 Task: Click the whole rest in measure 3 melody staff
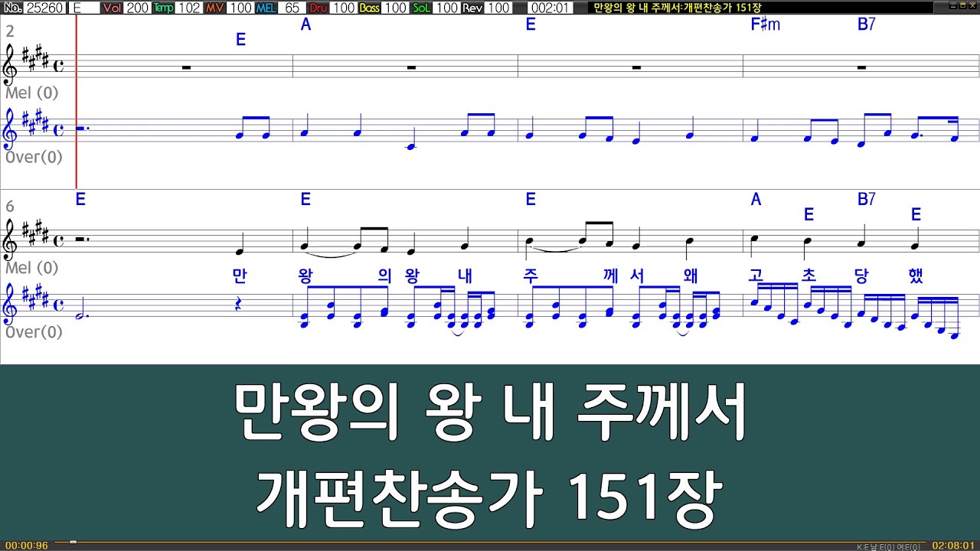pos(412,67)
